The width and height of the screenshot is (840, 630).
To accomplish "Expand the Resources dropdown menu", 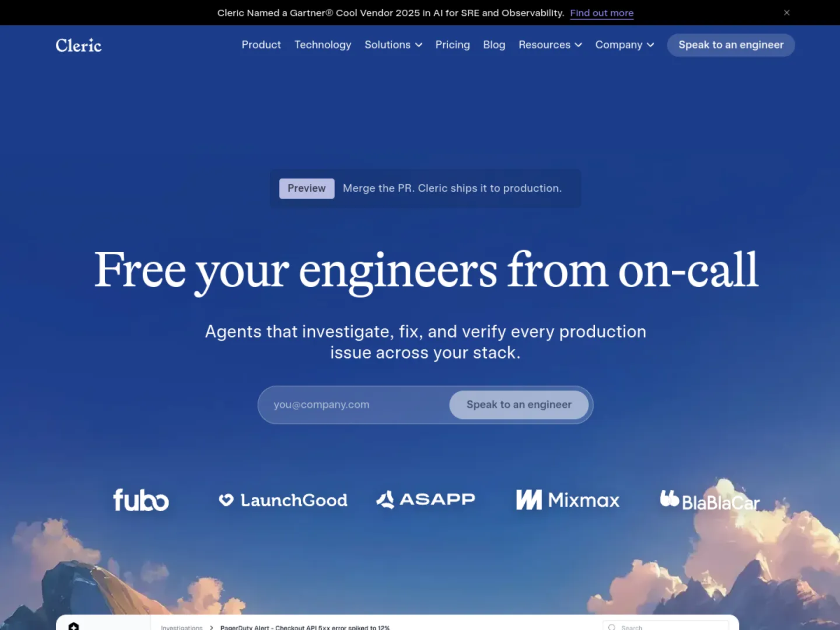I will (x=550, y=45).
